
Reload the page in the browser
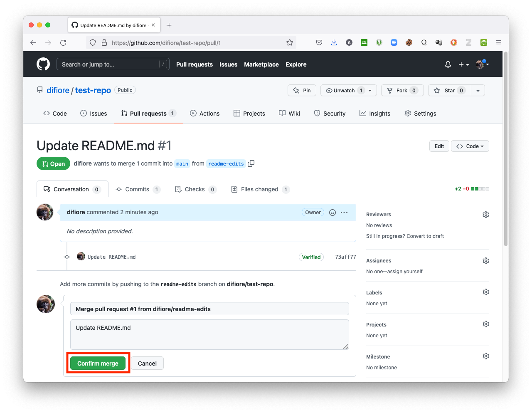tap(63, 42)
